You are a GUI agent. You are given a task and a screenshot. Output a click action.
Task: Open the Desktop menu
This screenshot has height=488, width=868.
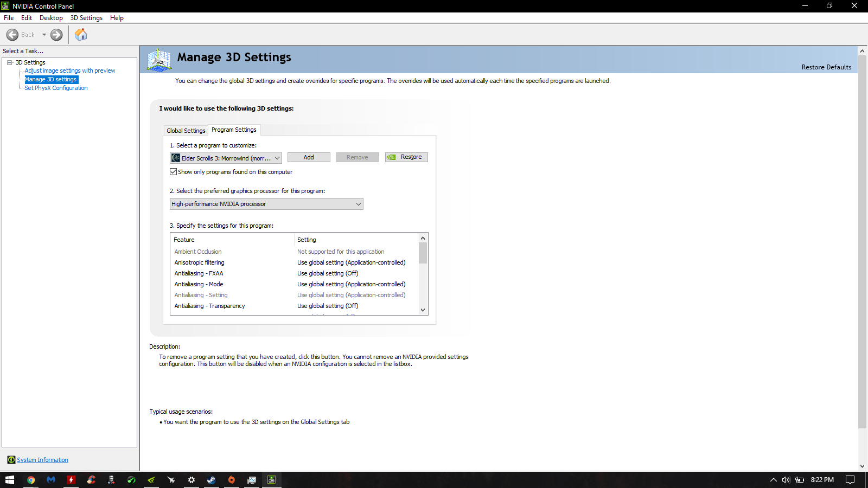point(51,18)
